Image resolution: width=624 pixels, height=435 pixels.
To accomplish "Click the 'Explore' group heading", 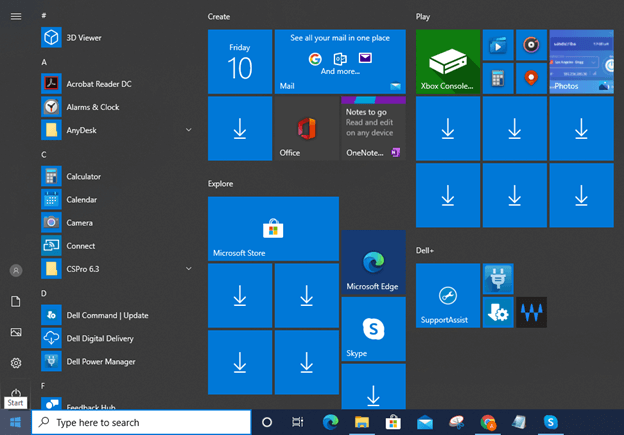I will (x=220, y=184).
